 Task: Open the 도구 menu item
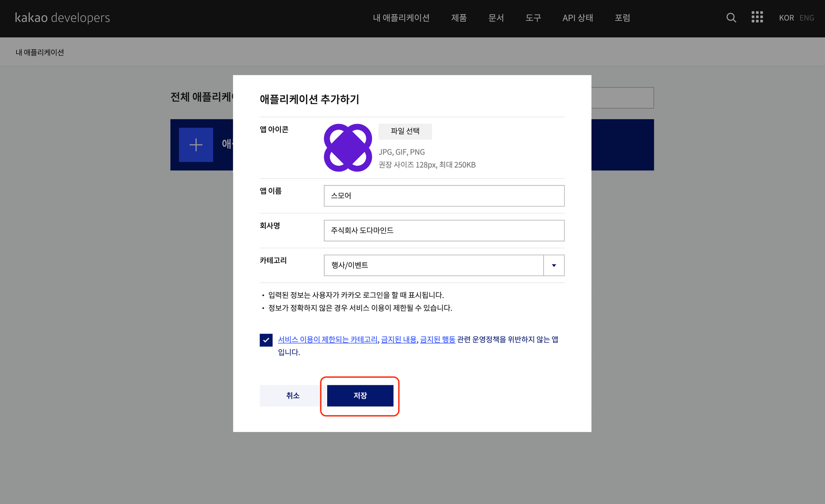point(533,18)
